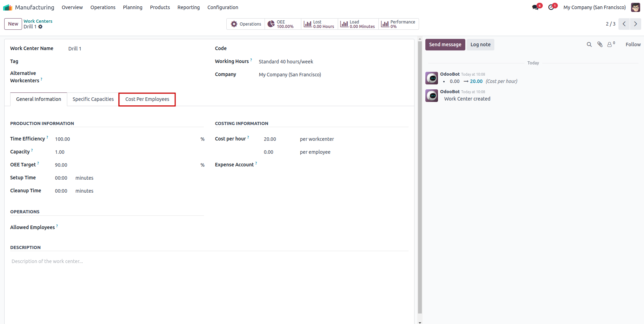This screenshot has width=644, height=324.
Task: Open the gear actions menu beside Drill 1
Action: coord(40,27)
